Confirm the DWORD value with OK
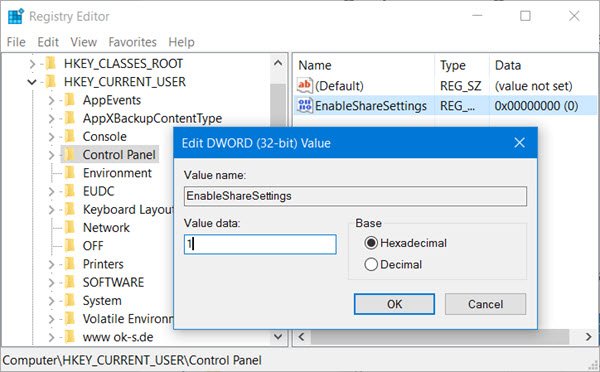The image size is (600, 372). [394, 304]
